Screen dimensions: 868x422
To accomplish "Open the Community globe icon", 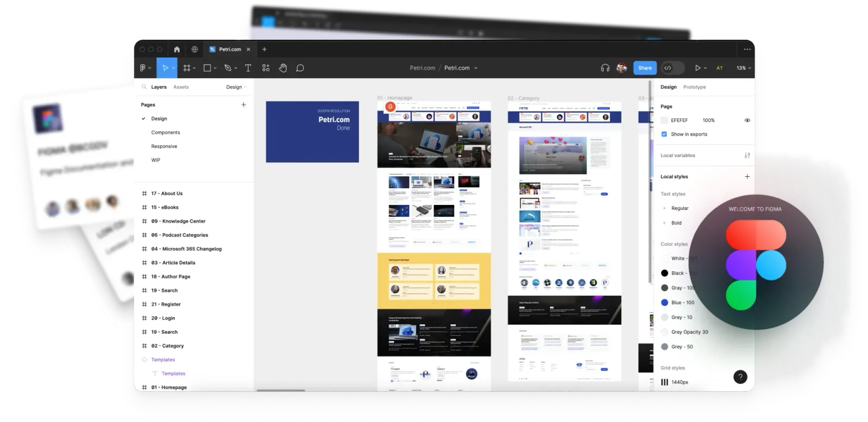I will (x=195, y=49).
